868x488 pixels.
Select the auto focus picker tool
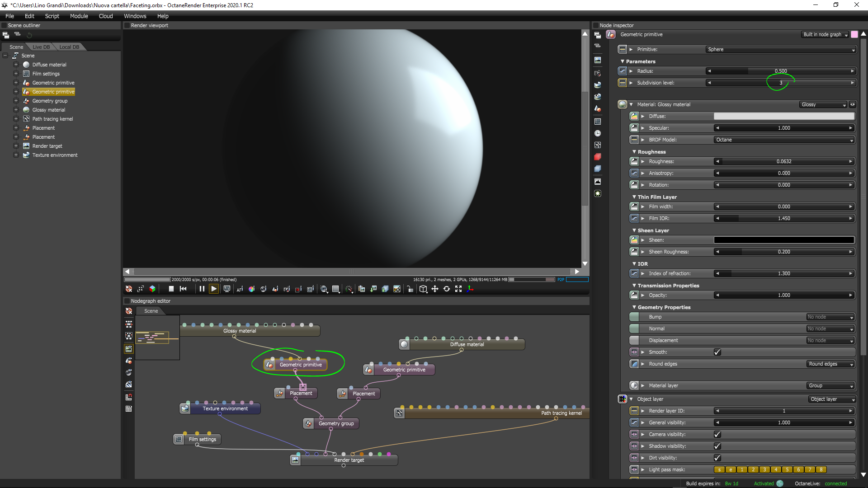tap(240, 289)
